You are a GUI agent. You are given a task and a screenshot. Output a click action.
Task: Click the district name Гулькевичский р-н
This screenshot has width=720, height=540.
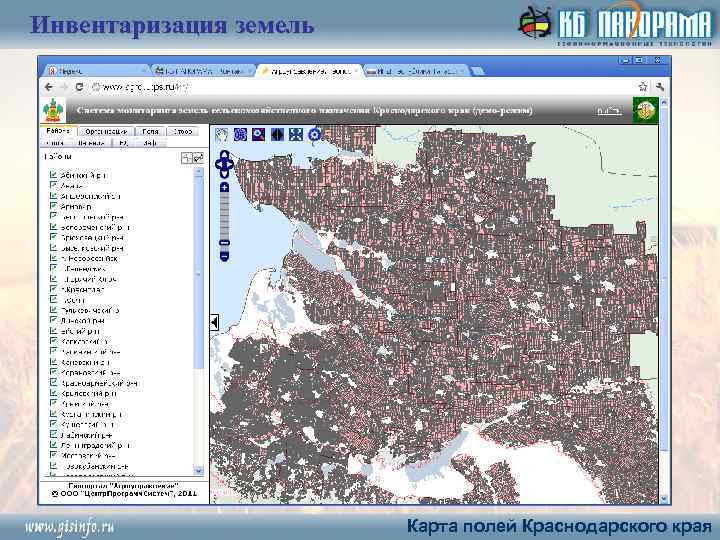click(x=90, y=310)
